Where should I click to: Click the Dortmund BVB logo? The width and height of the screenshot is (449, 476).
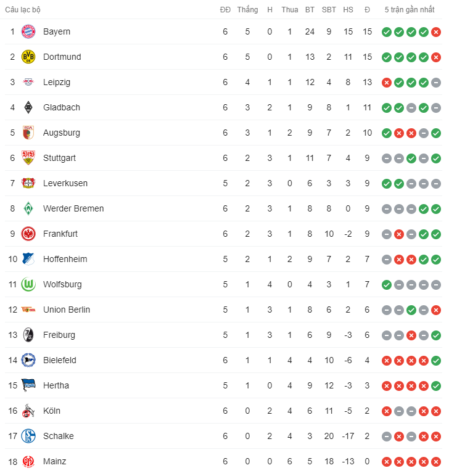point(28,57)
